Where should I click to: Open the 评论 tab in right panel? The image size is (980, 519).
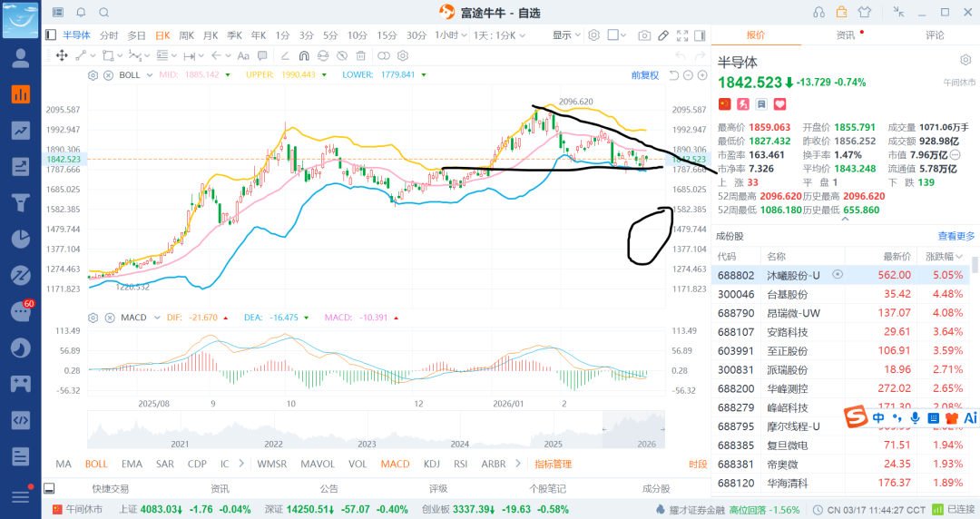(x=935, y=35)
